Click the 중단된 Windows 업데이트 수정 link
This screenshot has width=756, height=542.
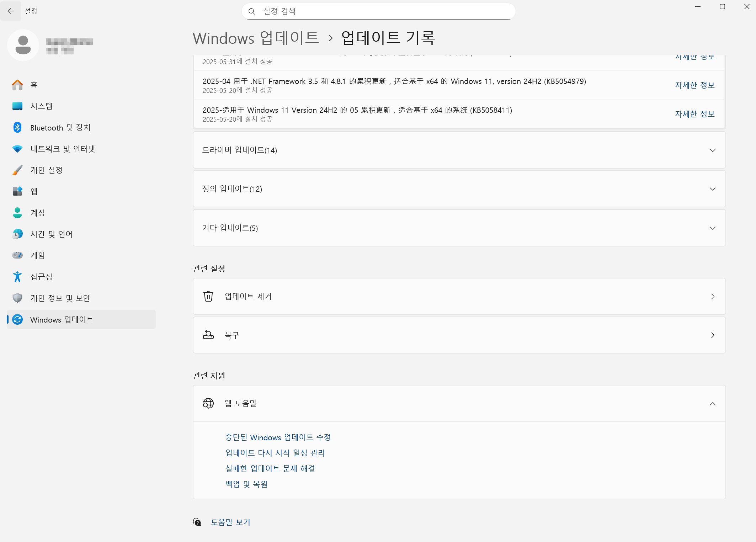278,437
